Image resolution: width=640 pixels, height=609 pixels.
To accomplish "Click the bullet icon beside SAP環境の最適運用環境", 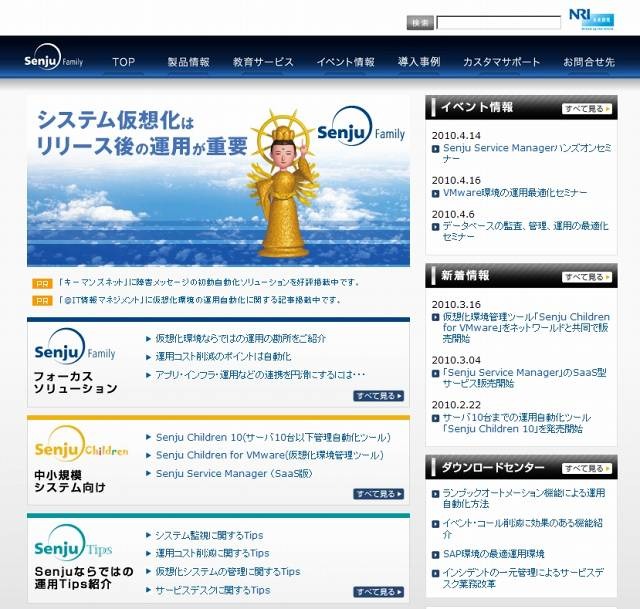I will coord(436,555).
